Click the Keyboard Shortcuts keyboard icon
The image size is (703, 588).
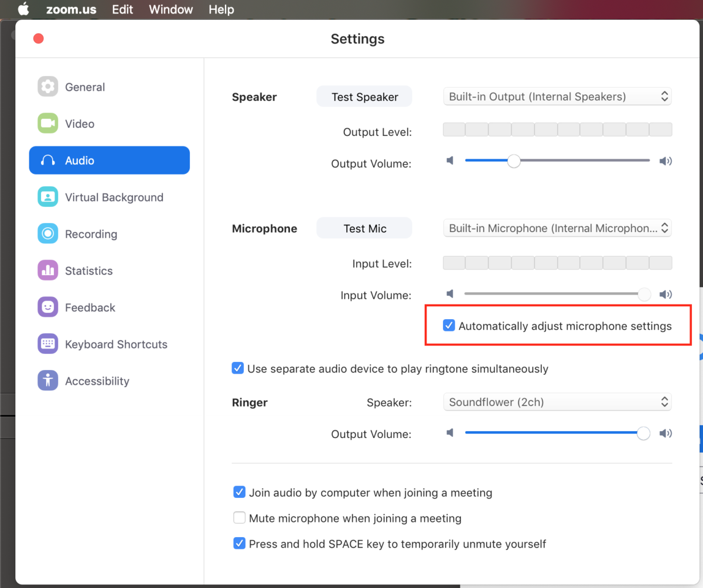click(x=47, y=344)
